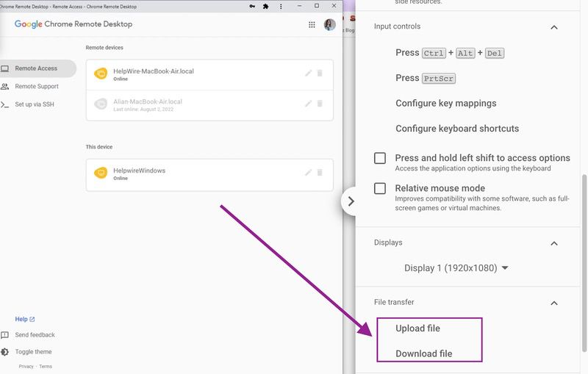The height and width of the screenshot is (374, 588).
Task: Open the Chrome three-dot menu
Action: (281, 7)
